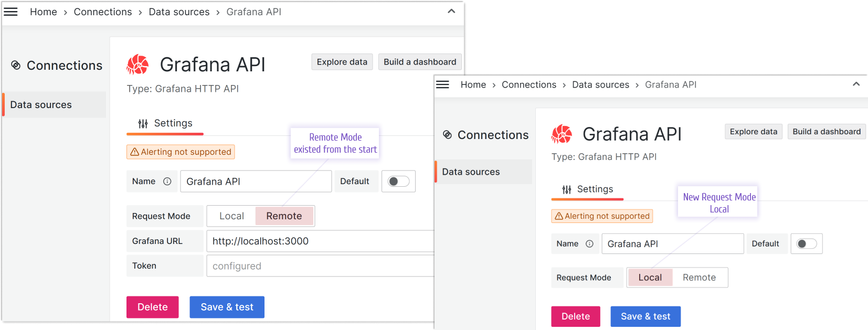This screenshot has width=868, height=330.
Task: Collapse top bar chevron in left window
Action: point(451,11)
